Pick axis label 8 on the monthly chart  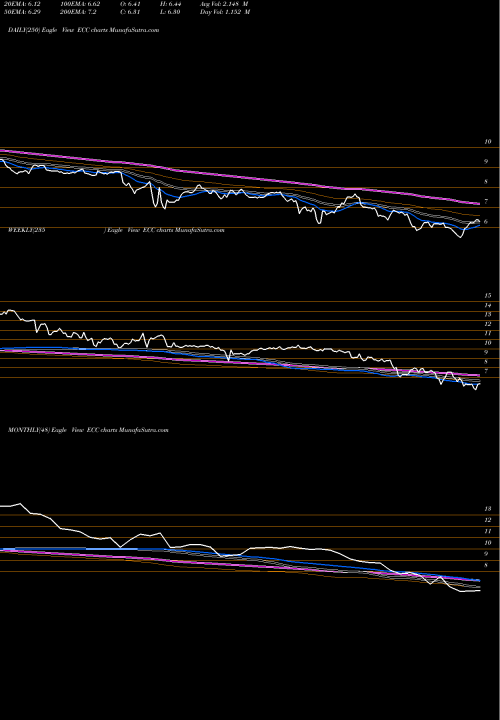[485, 565]
